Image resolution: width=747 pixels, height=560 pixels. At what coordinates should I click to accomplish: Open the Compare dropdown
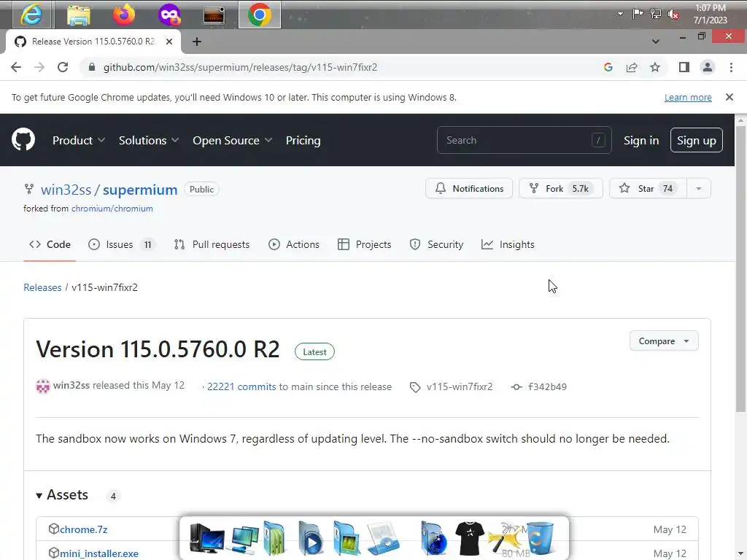click(x=664, y=341)
